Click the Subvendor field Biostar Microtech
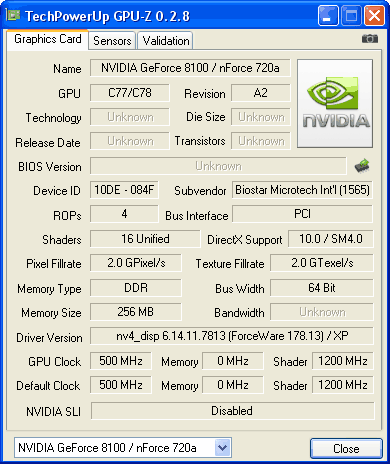Screen dimensions: 390x464 click(x=302, y=190)
